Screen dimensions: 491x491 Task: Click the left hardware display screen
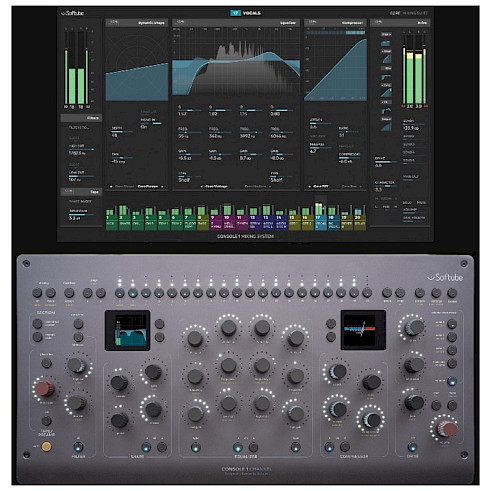(x=127, y=330)
